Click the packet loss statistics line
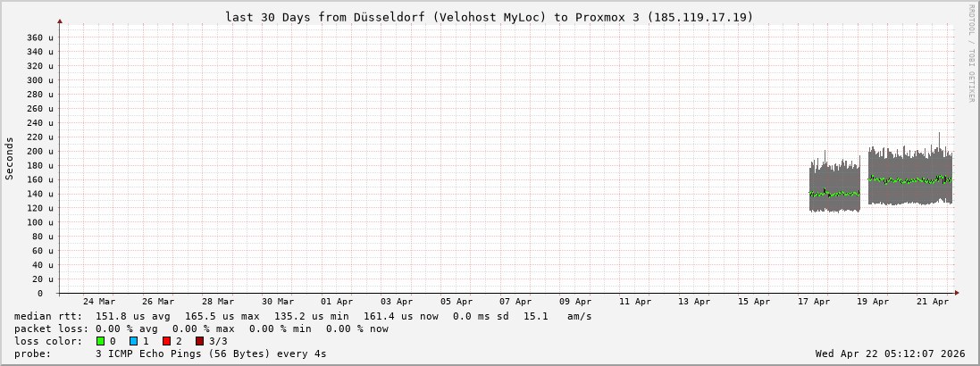 click(x=201, y=329)
